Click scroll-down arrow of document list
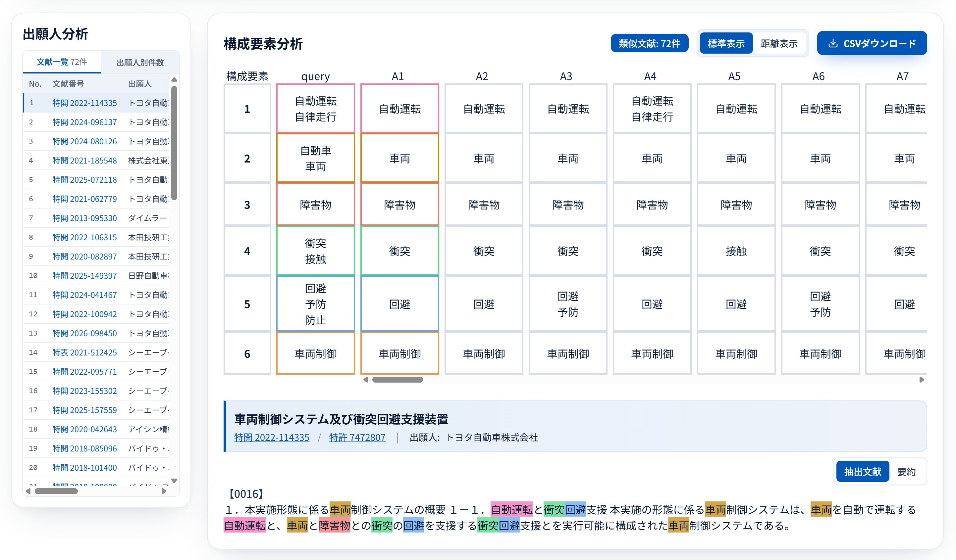This screenshot has width=956, height=560. [174, 480]
